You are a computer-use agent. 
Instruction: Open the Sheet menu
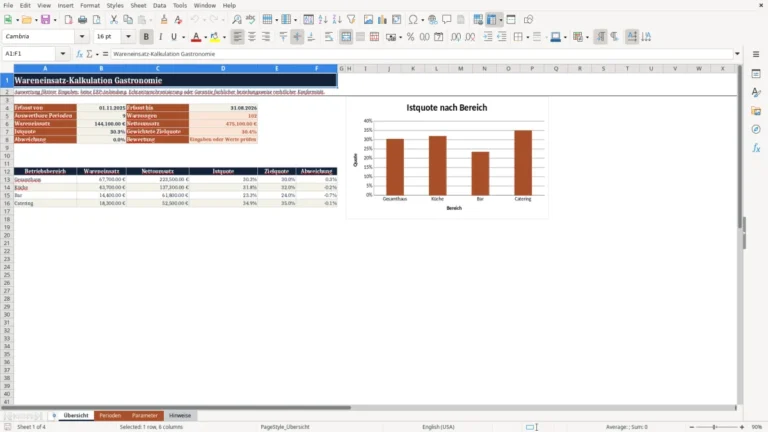coord(138,5)
